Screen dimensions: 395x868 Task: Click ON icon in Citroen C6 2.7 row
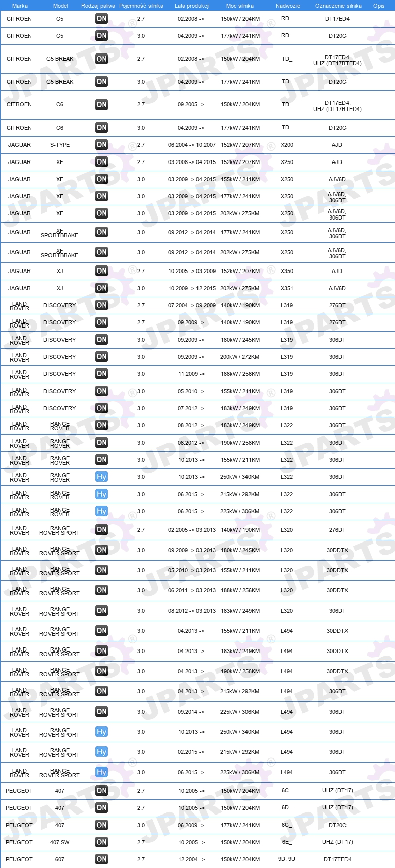point(102,104)
